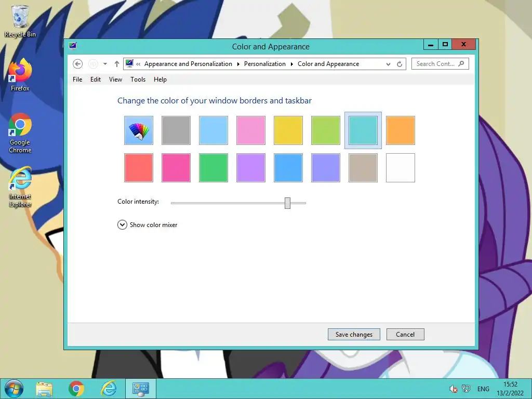Screen dimensions: 532x399
Task: Maximize the Color and Appearance window
Action: [x=445, y=45]
